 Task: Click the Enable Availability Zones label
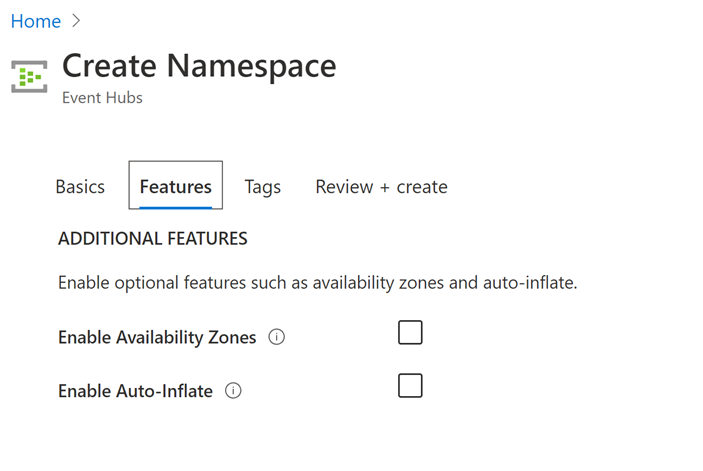[157, 337]
